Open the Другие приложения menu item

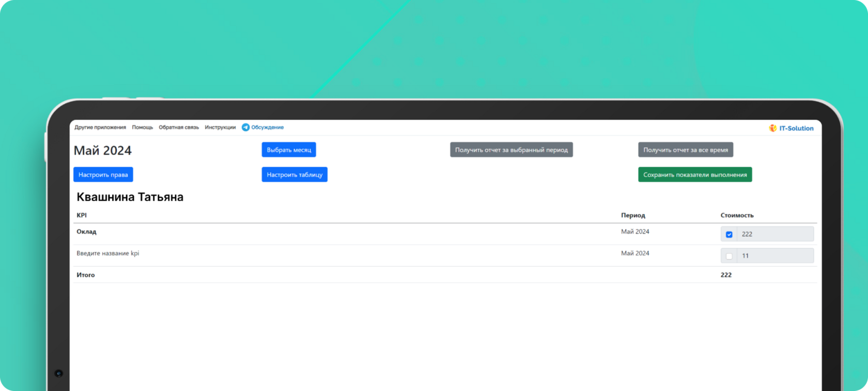tap(100, 127)
